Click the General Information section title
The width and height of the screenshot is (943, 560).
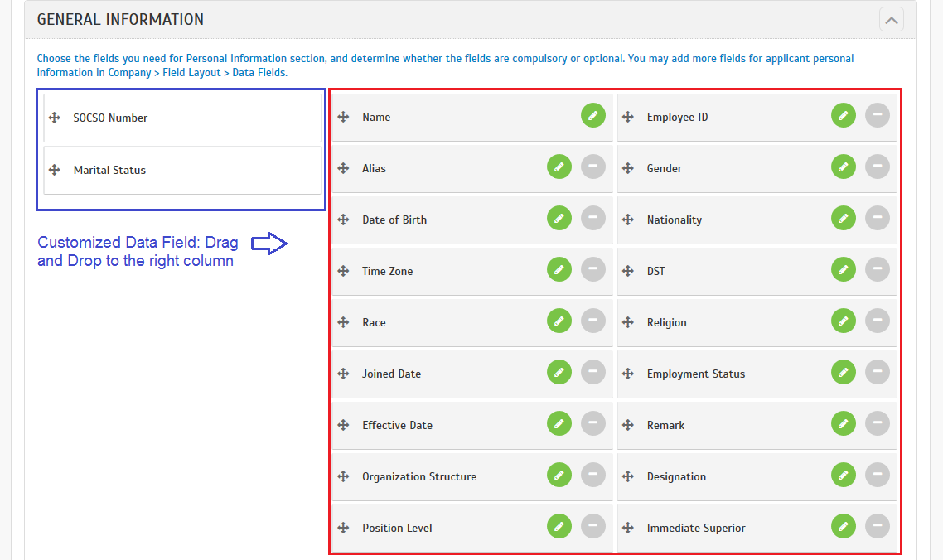pos(120,19)
